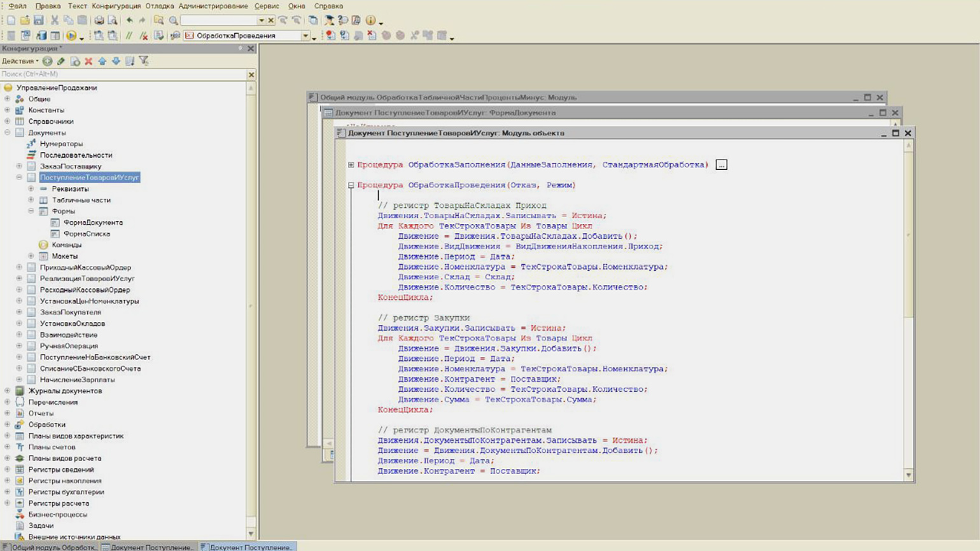The image size is (980, 551).
Task: Select ФормаСписка in the tree
Action: pos(87,234)
